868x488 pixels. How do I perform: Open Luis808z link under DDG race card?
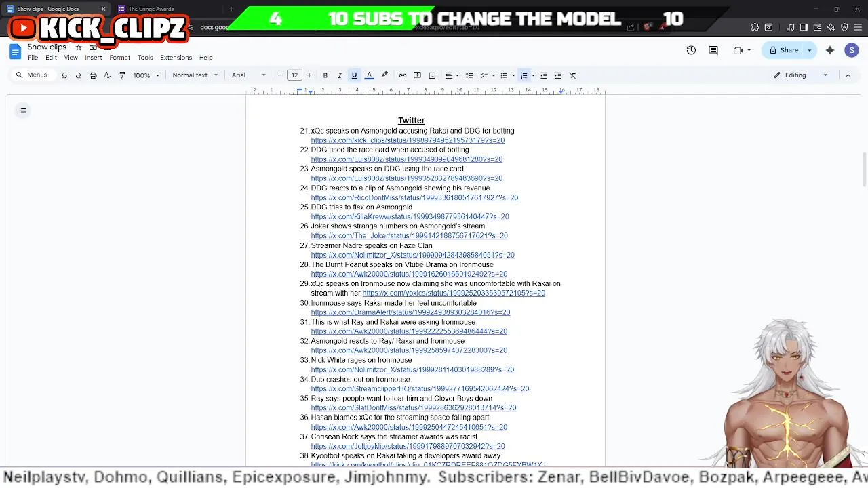point(407,159)
